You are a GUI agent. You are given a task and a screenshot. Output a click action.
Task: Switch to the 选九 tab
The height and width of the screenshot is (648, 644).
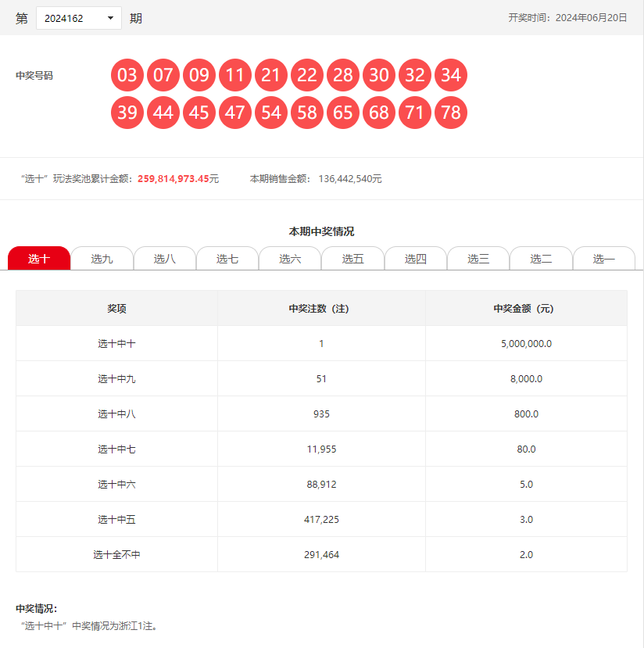coord(102,259)
